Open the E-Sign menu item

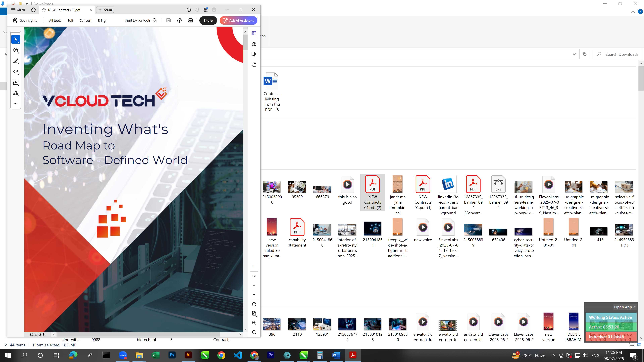(102, 20)
